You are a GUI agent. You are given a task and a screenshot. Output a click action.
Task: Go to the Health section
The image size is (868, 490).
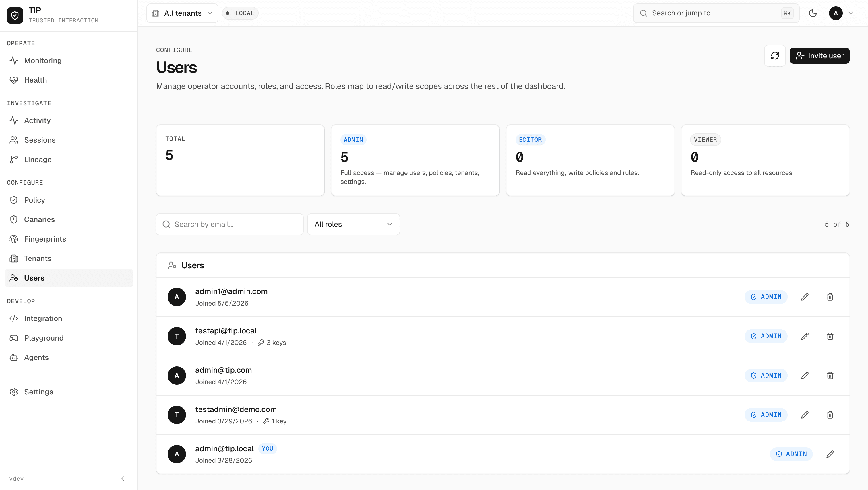click(69, 80)
